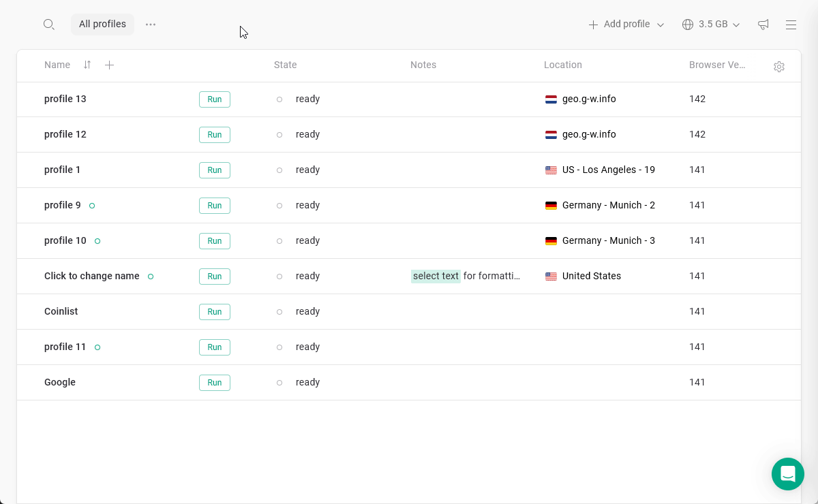
Task: Click German flag in profile 9 row
Action: (551, 206)
